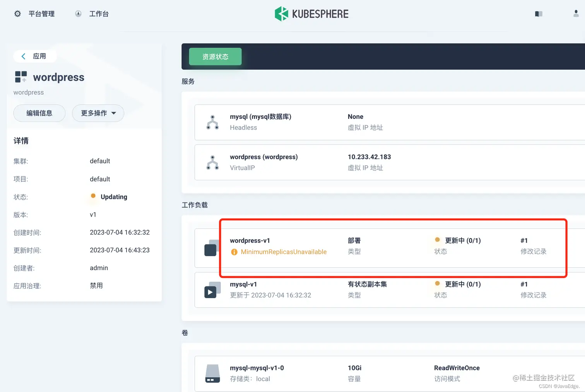
Task: Click the 10.233.42.183 virtual IP value
Action: tap(369, 157)
